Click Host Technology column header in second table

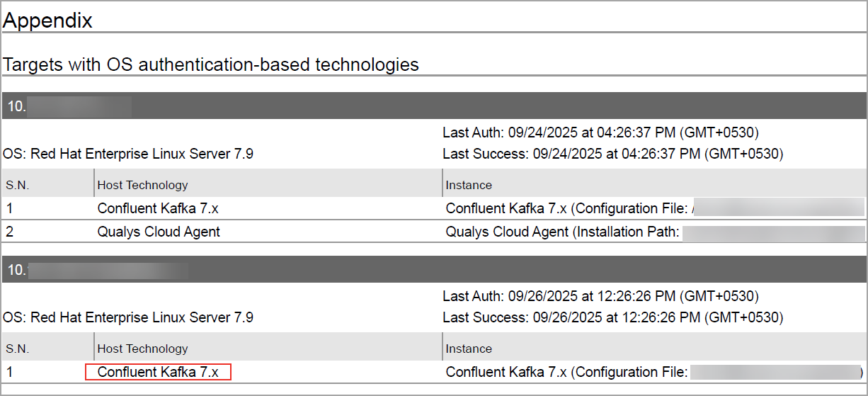click(x=142, y=349)
